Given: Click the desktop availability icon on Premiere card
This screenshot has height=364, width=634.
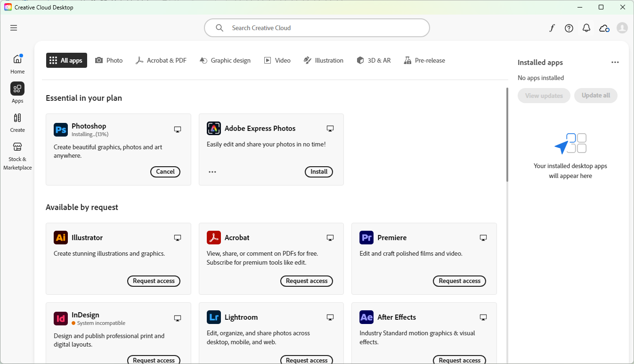Looking at the screenshot, I should point(483,238).
